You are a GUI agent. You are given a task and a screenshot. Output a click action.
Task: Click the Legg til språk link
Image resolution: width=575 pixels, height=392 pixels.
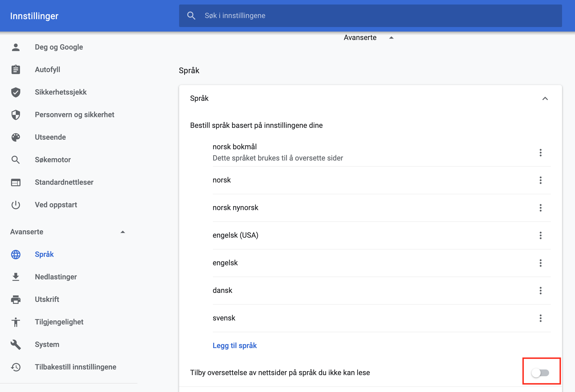[x=235, y=346]
